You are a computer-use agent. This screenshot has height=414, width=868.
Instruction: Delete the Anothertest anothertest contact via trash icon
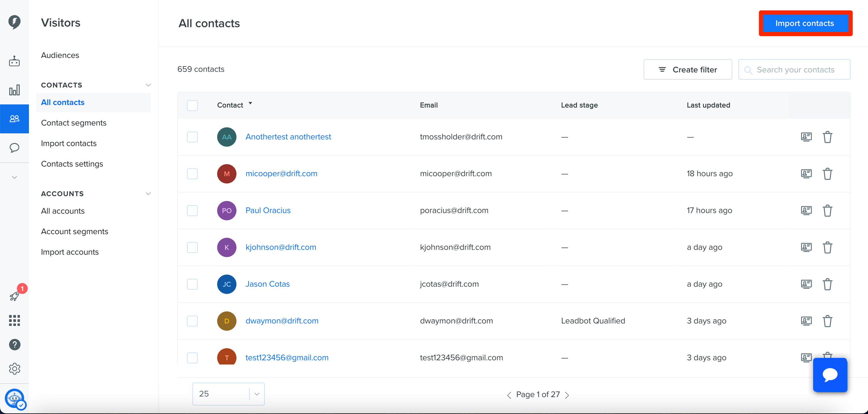[x=828, y=137]
